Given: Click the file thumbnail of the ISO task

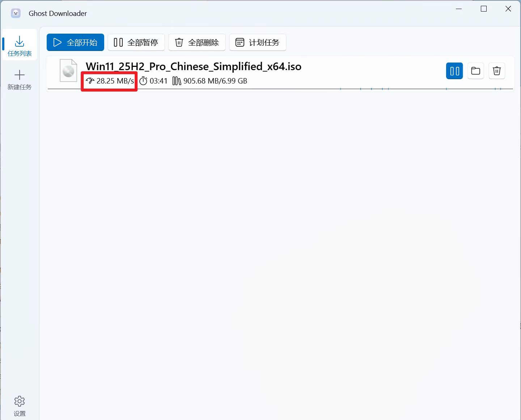Looking at the screenshot, I should pyautogui.click(x=68, y=71).
